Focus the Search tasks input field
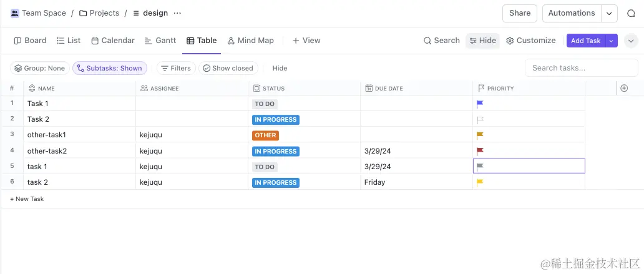 (x=581, y=68)
